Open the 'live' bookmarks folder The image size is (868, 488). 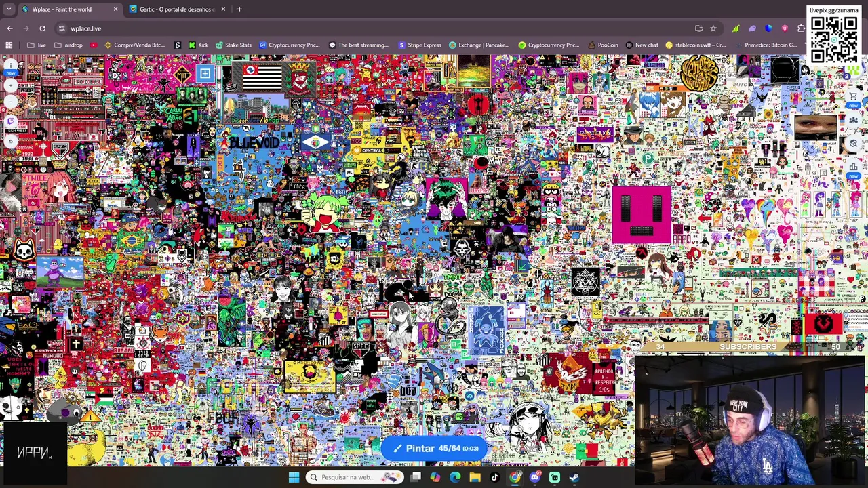click(x=37, y=45)
